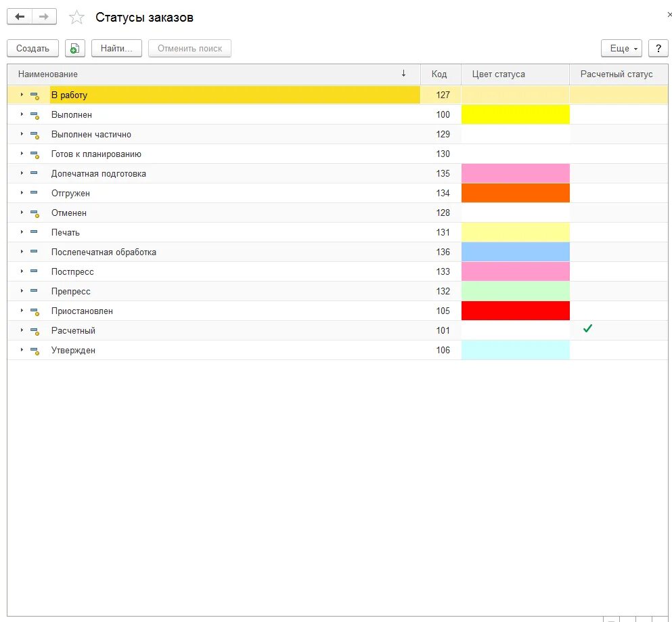Click the row icon next to Расчетный
This screenshot has height=622, width=672.
coord(35,332)
